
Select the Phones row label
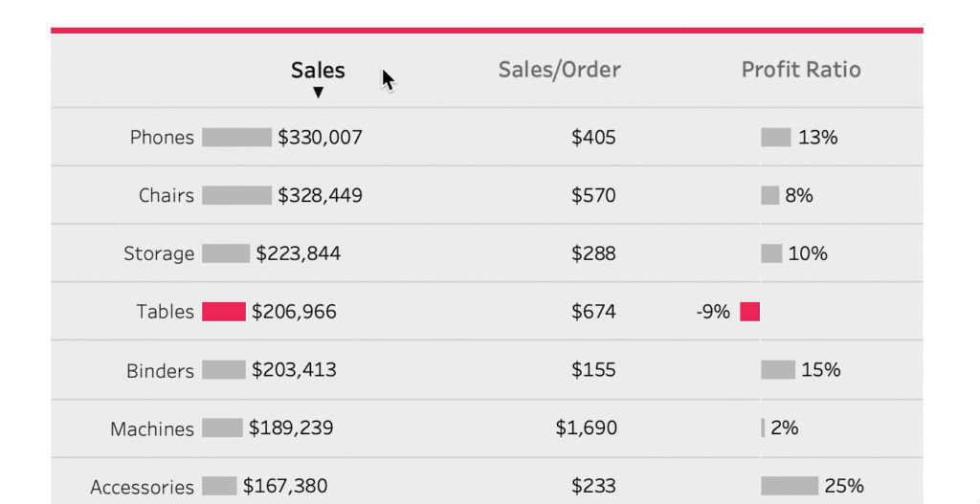click(162, 138)
